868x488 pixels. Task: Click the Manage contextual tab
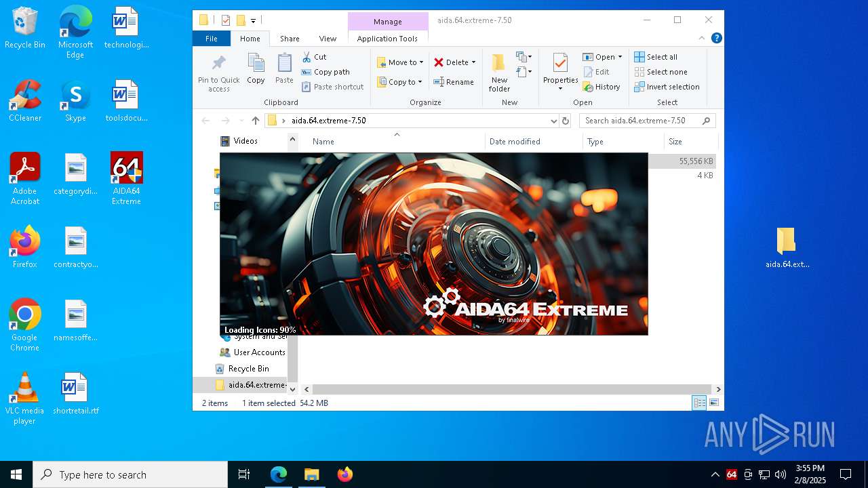pos(388,22)
